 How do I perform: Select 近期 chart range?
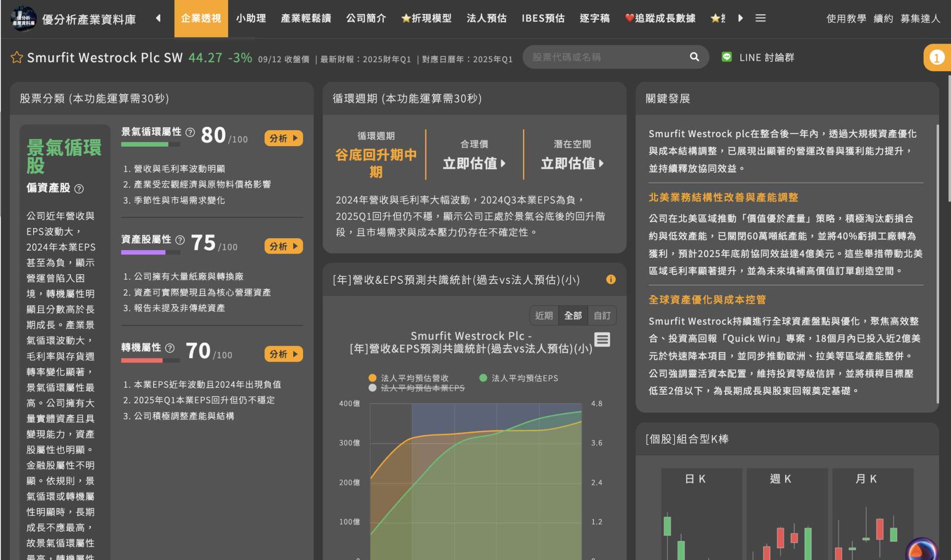(x=544, y=315)
